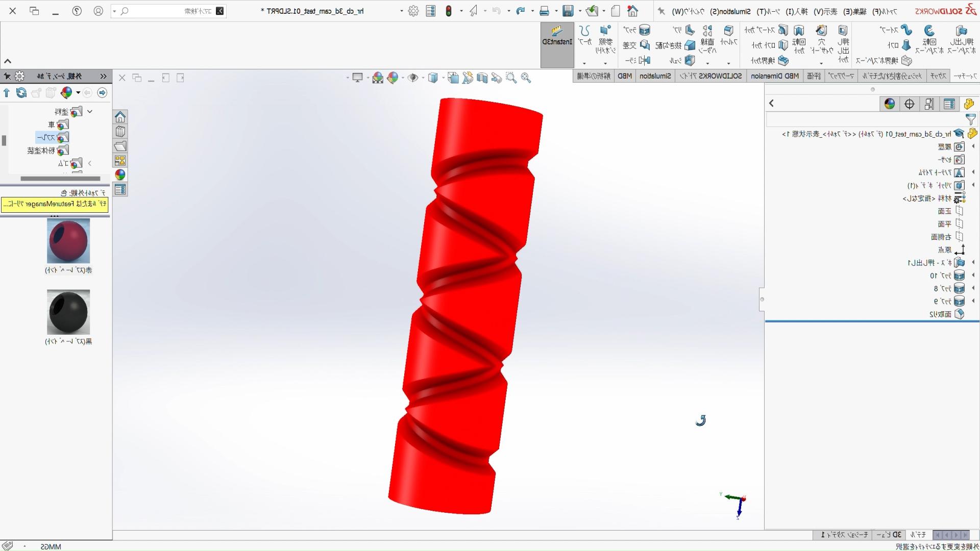980x551 pixels.
Task: Expand the ボス-押し出し1 feature node
Action: click(x=973, y=263)
